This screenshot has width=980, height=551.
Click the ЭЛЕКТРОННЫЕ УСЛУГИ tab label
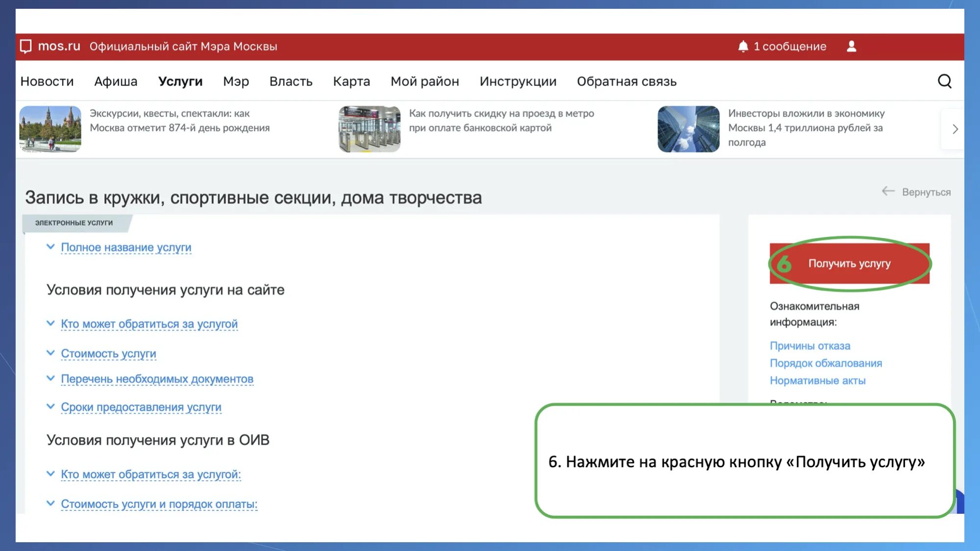(74, 223)
